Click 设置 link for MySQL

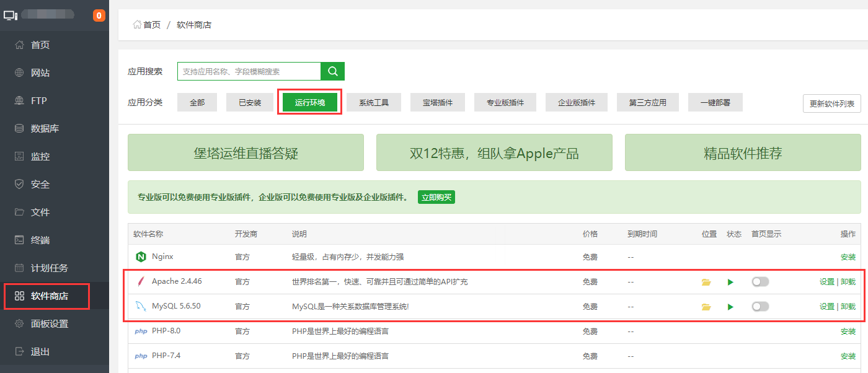coord(827,307)
